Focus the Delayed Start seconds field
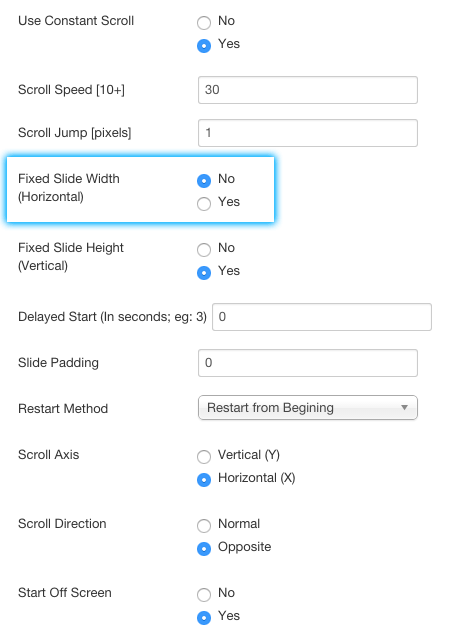The image size is (461, 641). [x=322, y=317]
